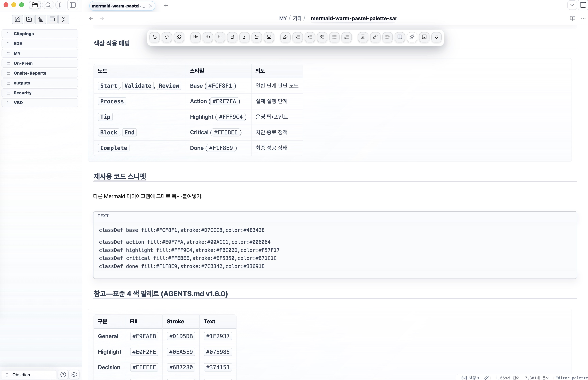This screenshot has width=588, height=380.
Task: Click backlinks count in status bar
Action: (470, 378)
